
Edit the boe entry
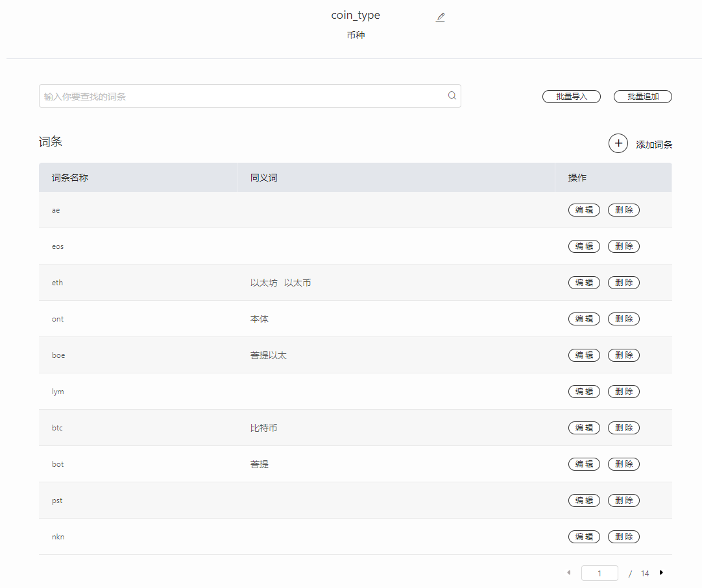pyautogui.click(x=584, y=355)
